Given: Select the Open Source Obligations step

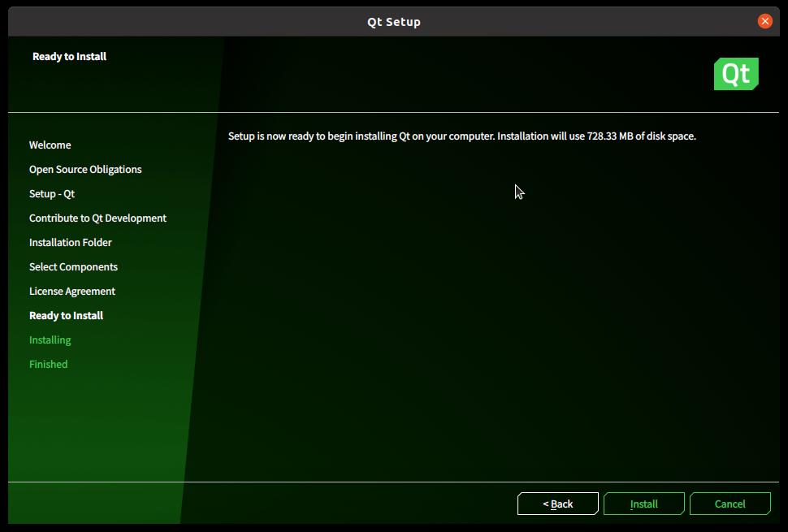Looking at the screenshot, I should point(85,170).
